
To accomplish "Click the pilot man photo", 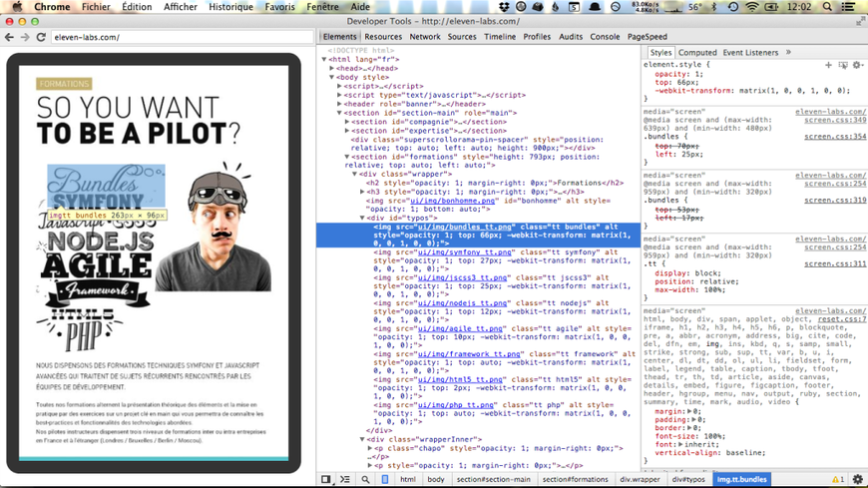I will click(216, 228).
